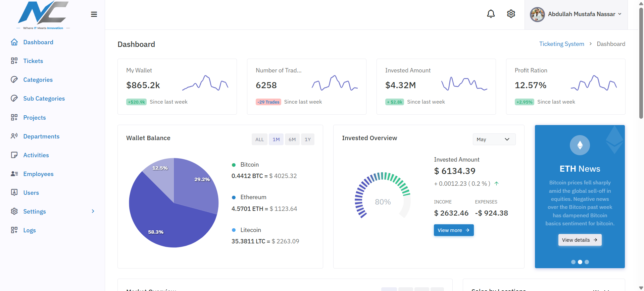The width and height of the screenshot is (644, 291).
Task: Open the Employees menu item
Action: tap(38, 174)
